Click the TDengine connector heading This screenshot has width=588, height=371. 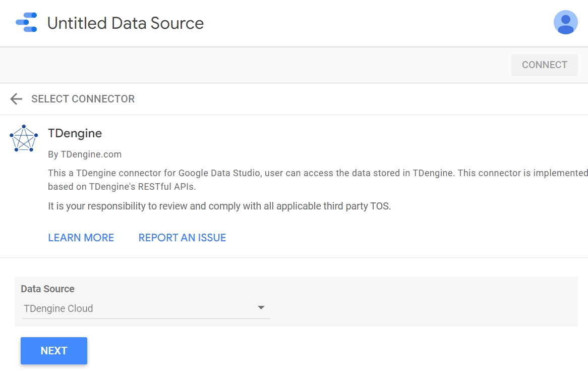[x=75, y=133]
